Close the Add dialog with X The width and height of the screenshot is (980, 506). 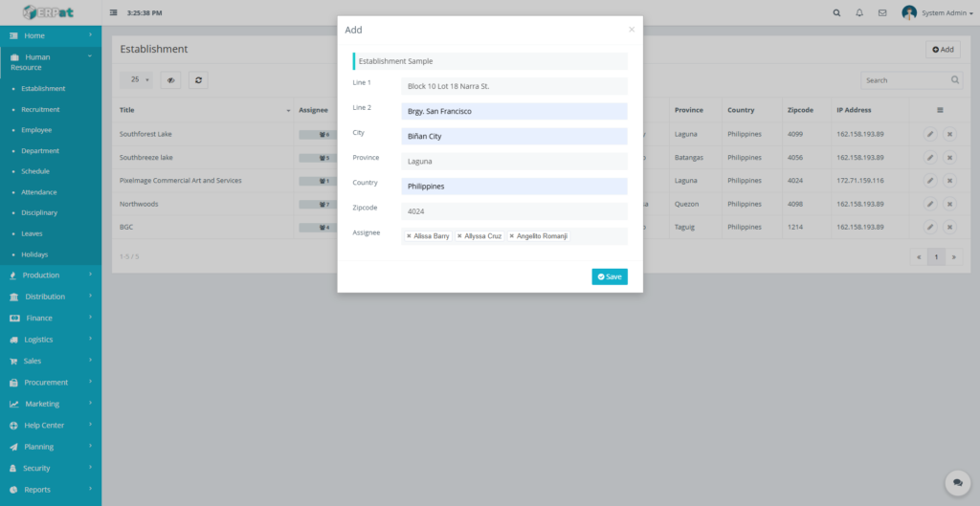tap(632, 30)
